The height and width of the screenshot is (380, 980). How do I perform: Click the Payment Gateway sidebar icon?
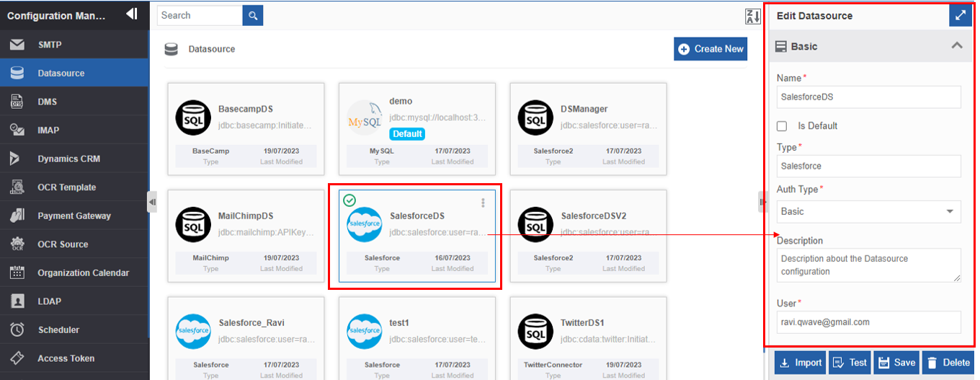pyautogui.click(x=17, y=216)
